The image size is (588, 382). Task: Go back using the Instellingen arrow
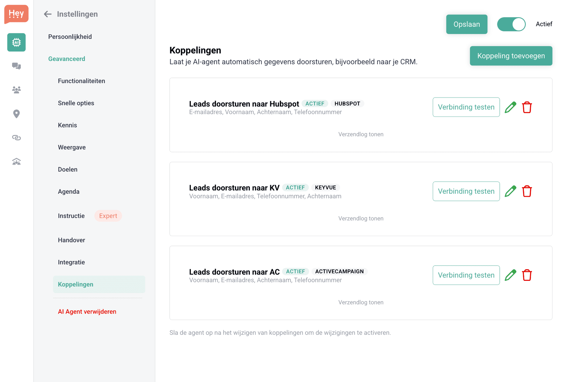pos(47,14)
